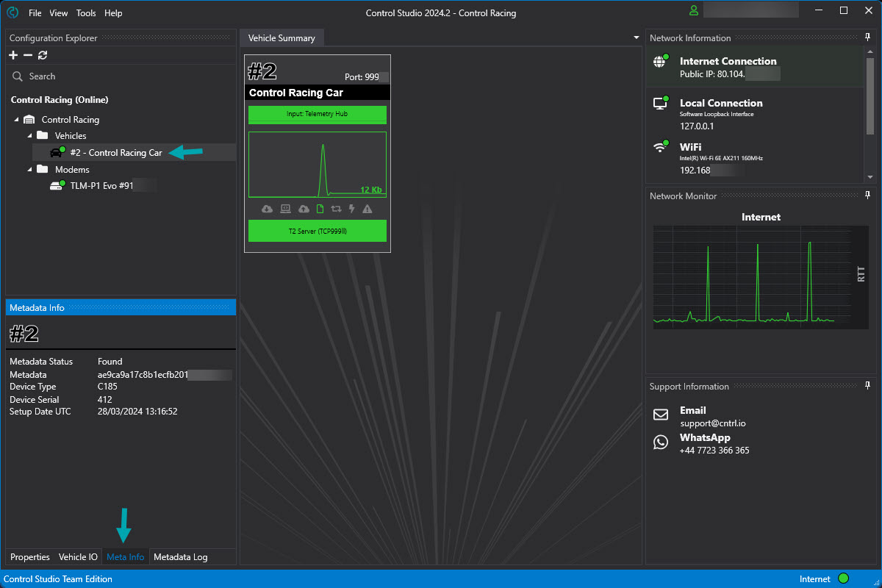Pin the Network Monitor panel
Viewport: 882px width, 588px height.
tap(868, 196)
